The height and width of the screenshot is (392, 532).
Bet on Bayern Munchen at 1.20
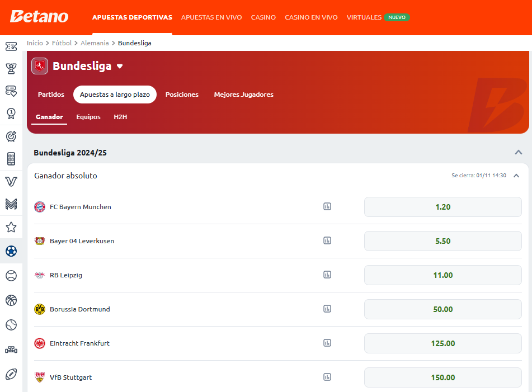[x=442, y=207]
